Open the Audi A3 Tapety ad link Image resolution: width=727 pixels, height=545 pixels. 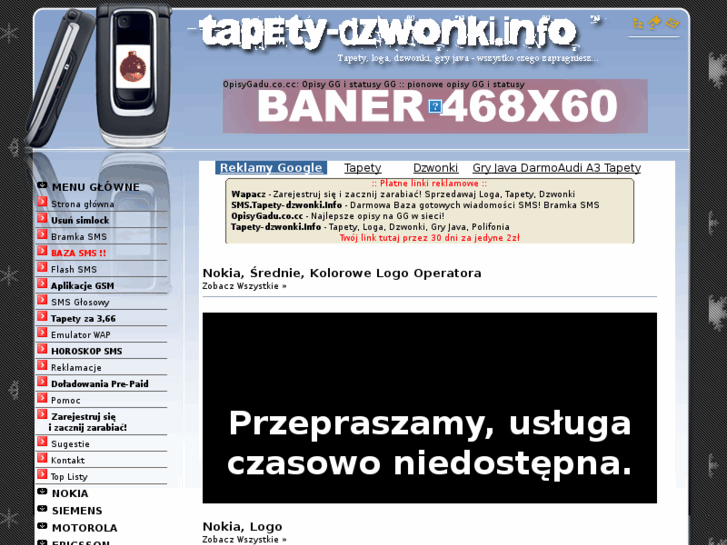tap(599, 167)
